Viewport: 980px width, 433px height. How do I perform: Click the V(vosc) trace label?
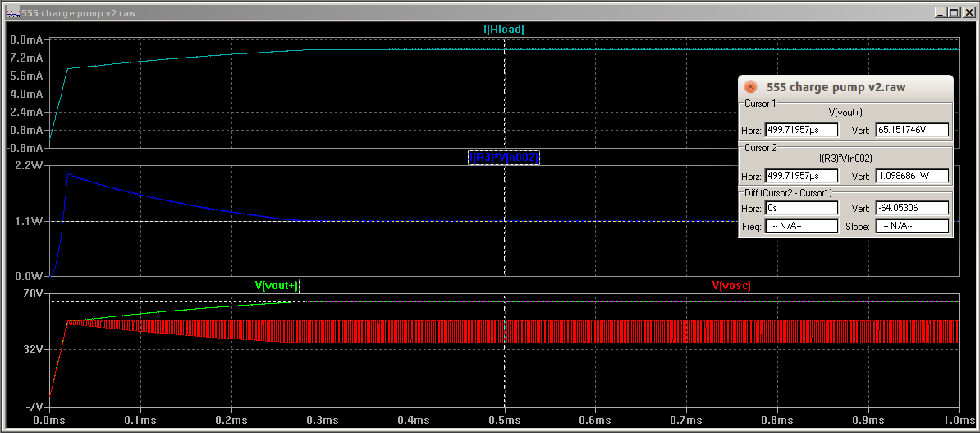731,286
